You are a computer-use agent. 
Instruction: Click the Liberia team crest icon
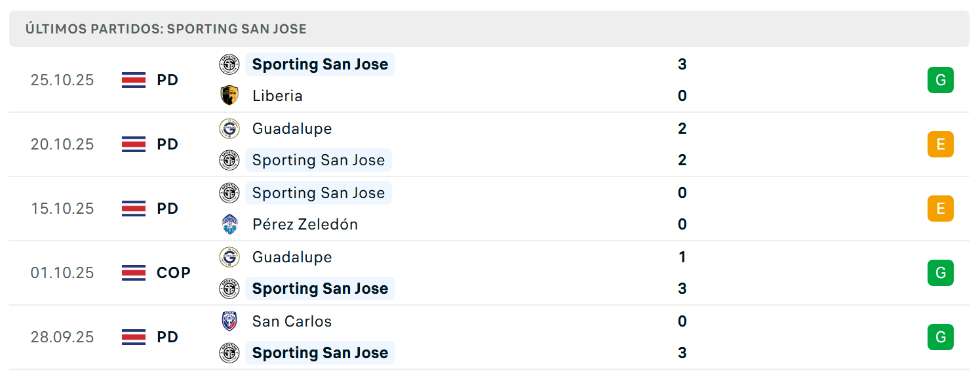click(229, 96)
